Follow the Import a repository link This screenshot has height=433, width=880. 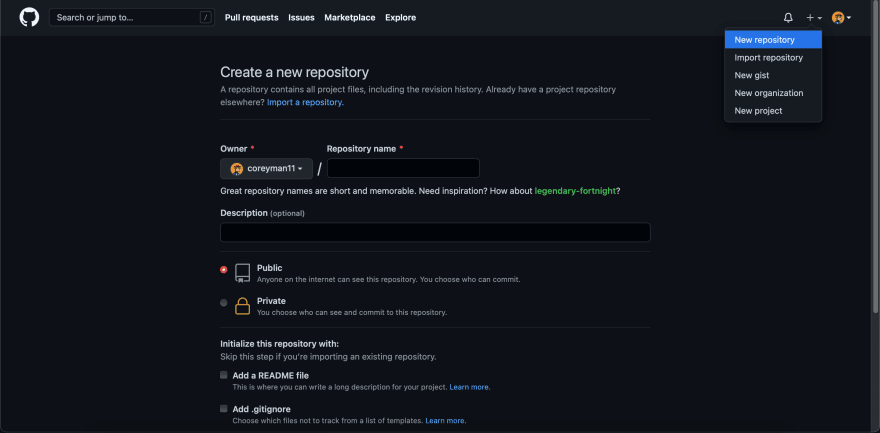(x=305, y=103)
